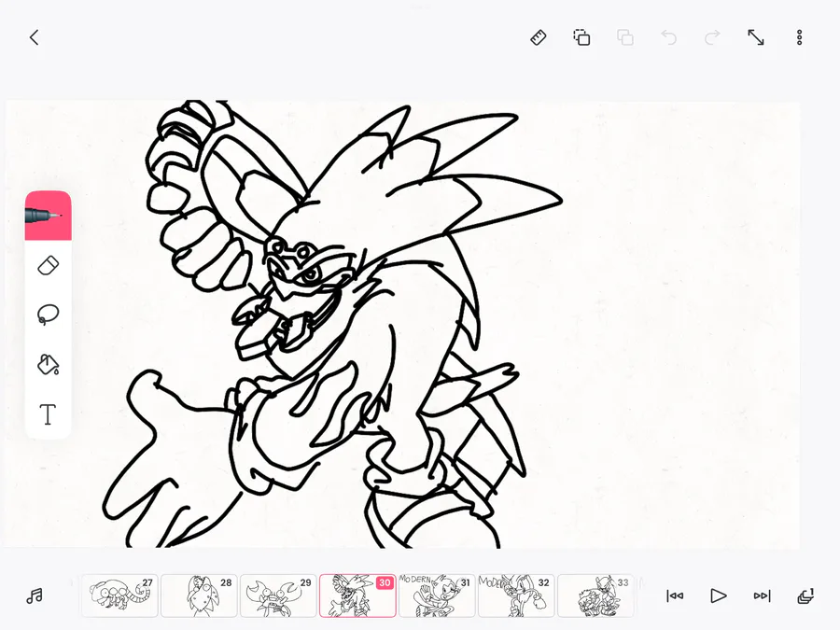Image resolution: width=840 pixels, height=630 pixels.
Task: Select frame 27 thumbnail
Action: point(119,595)
